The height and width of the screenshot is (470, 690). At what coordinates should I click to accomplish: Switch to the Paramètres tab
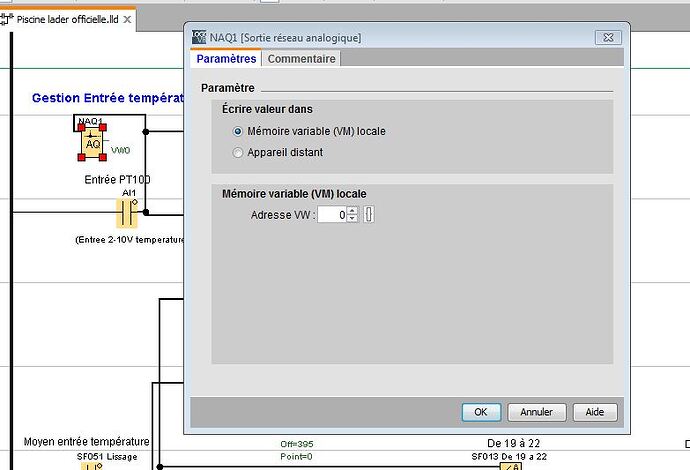point(226,59)
